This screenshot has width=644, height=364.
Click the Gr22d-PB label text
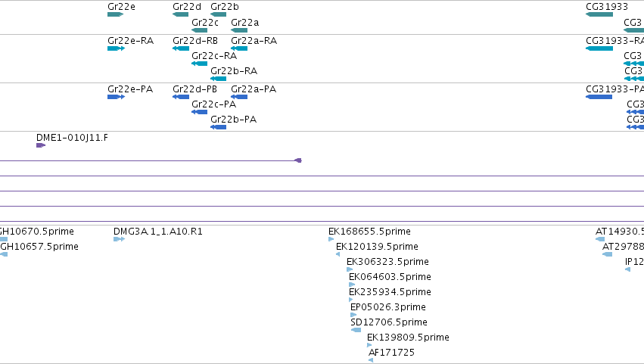coord(194,89)
